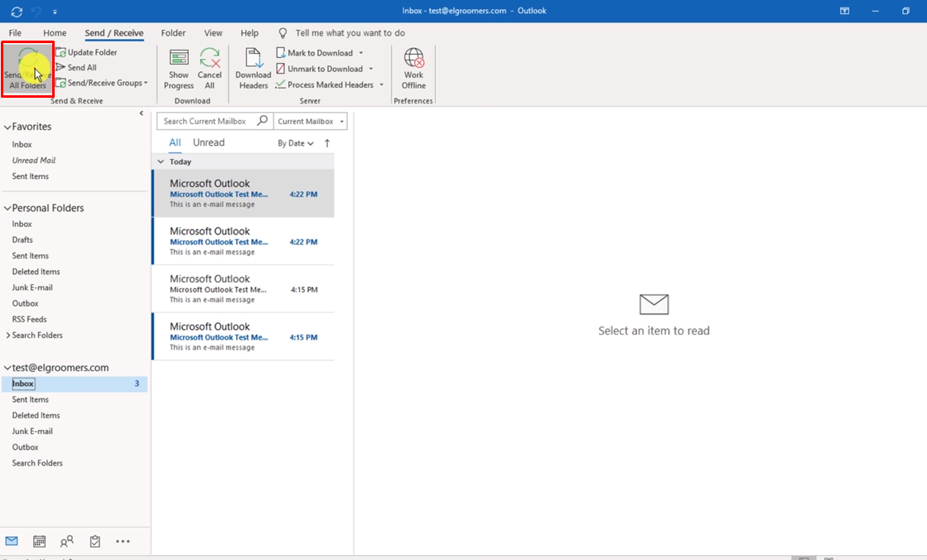
Task: Open navigation options ellipsis
Action: coord(123,541)
